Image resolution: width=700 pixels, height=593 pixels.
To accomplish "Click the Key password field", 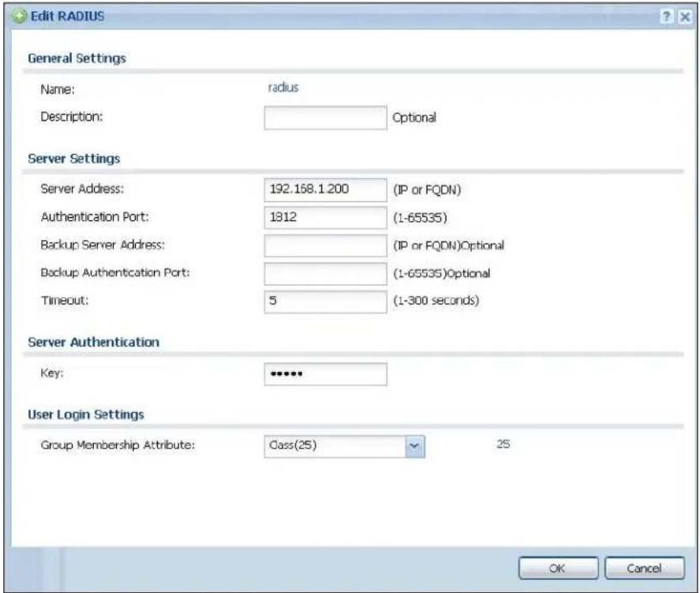I will [x=325, y=373].
